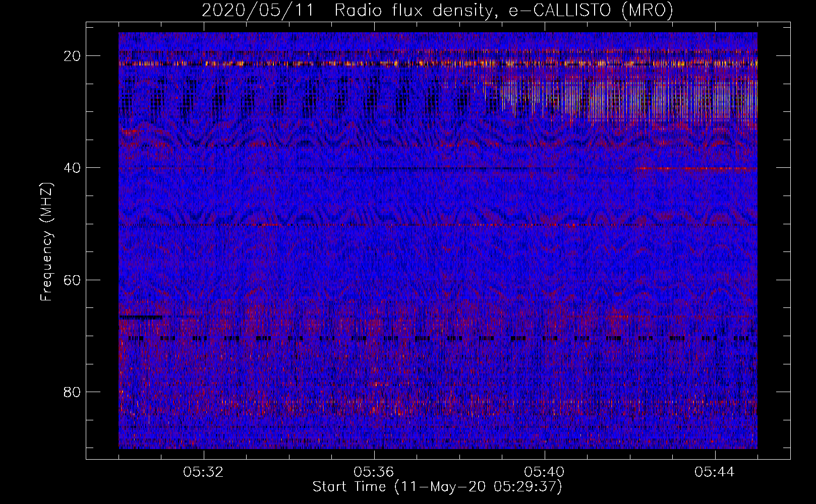Viewport: 816px width, 504px height.
Task: Click the 40 frequency tick label
Action: point(72,168)
